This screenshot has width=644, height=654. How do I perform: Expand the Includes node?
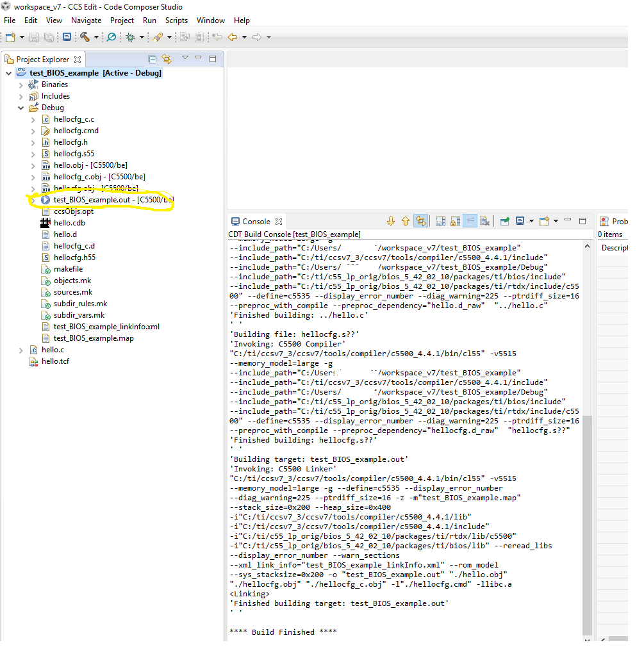tap(21, 97)
